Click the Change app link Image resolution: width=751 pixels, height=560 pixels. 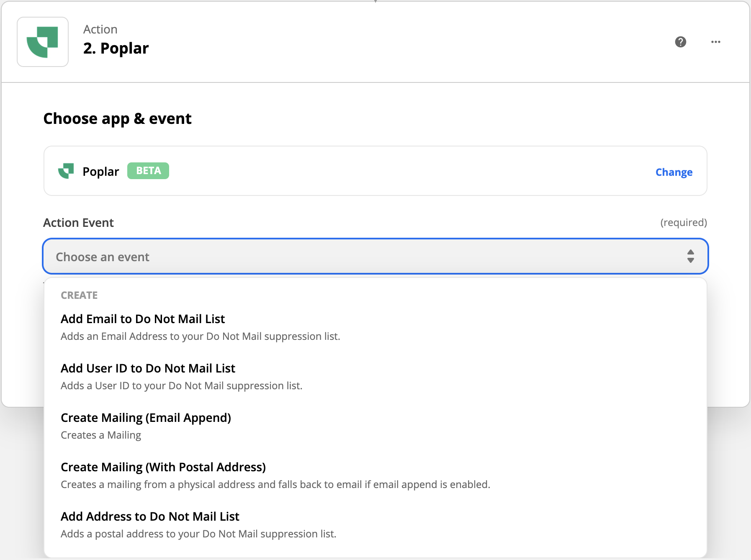point(674,172)
